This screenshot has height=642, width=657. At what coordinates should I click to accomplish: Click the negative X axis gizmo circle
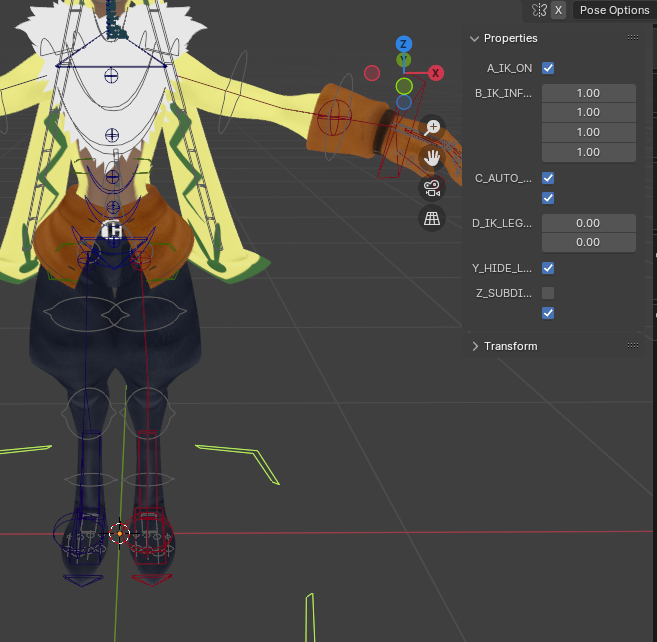372,73
